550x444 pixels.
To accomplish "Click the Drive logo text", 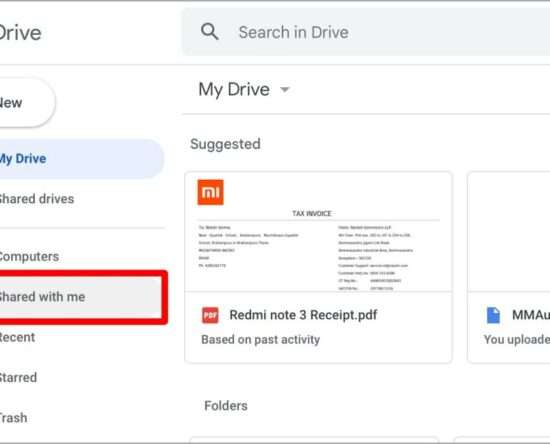I will click(20, 33).
